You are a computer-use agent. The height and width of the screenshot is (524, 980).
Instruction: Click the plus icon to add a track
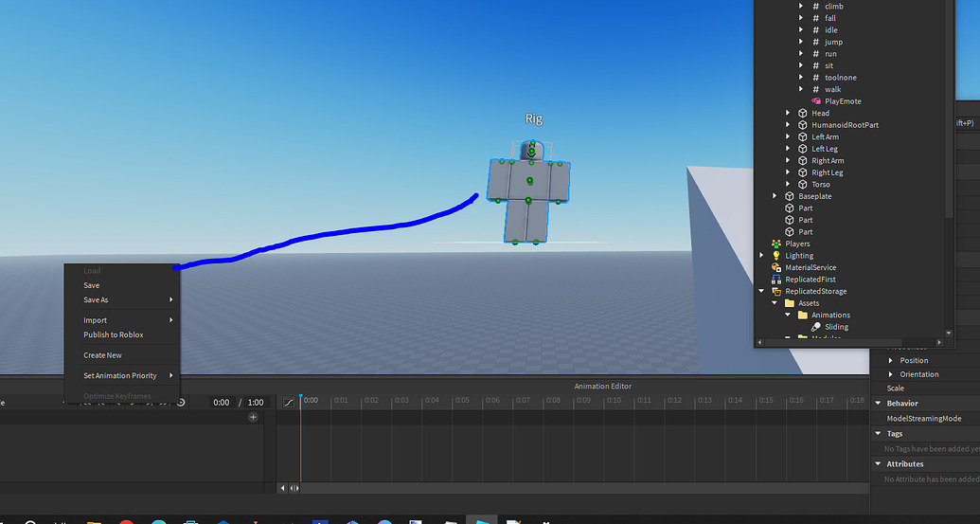click(x=253, y=417)
